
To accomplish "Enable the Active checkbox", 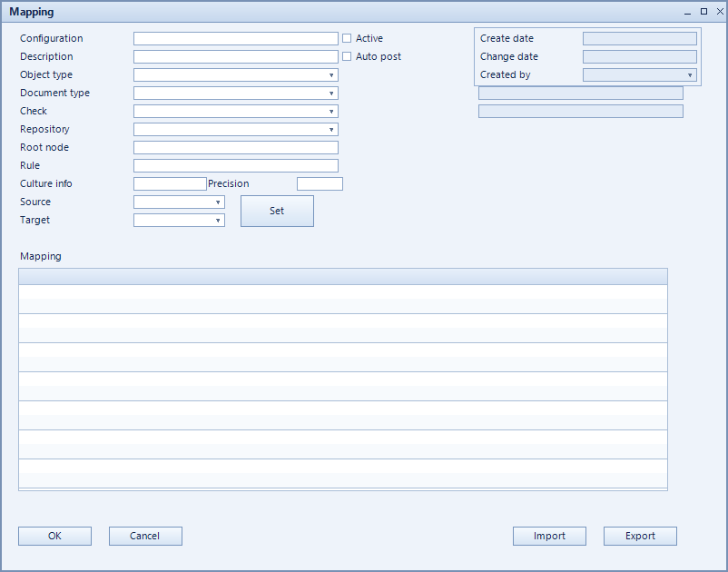I will 347,38.
